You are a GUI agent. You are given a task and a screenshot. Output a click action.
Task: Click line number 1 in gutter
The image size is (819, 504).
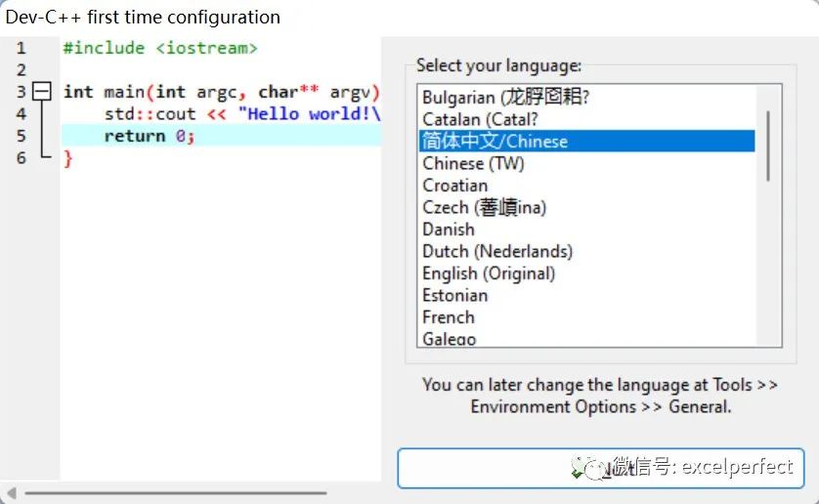(x=21, y=48)
